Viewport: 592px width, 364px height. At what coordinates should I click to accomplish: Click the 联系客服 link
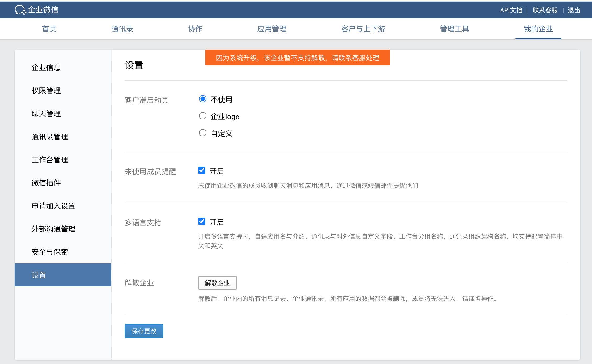pos(545,10)
